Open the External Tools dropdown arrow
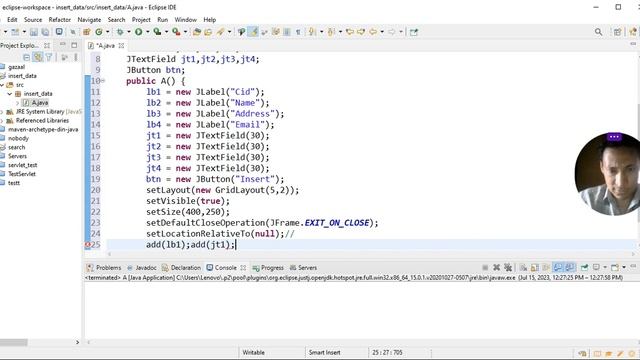This screenshot has width=640, height=360. point(185,32)
